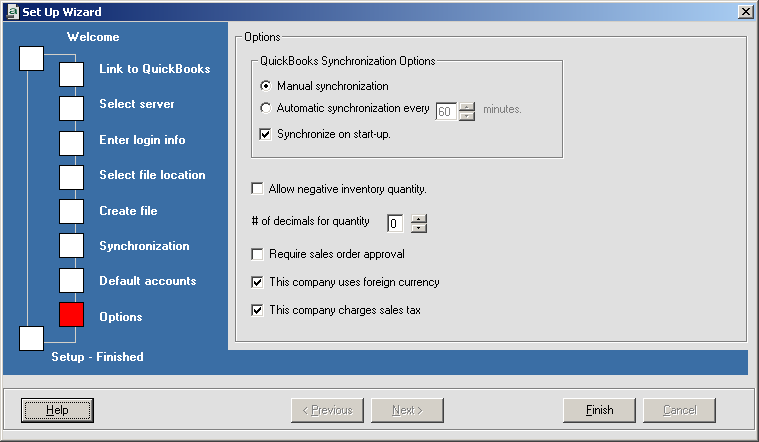
Task: Click the step box for Select file location
Action: (71, 177)
